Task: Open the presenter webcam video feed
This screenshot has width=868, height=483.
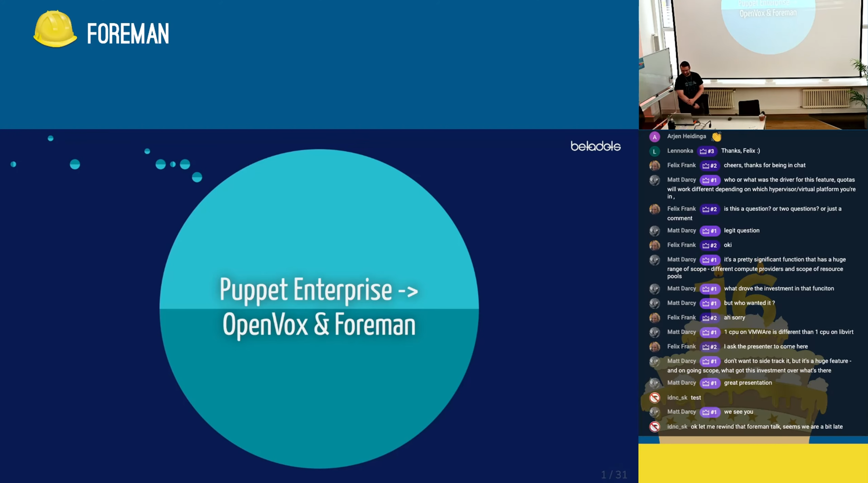Action: [753, 65]
